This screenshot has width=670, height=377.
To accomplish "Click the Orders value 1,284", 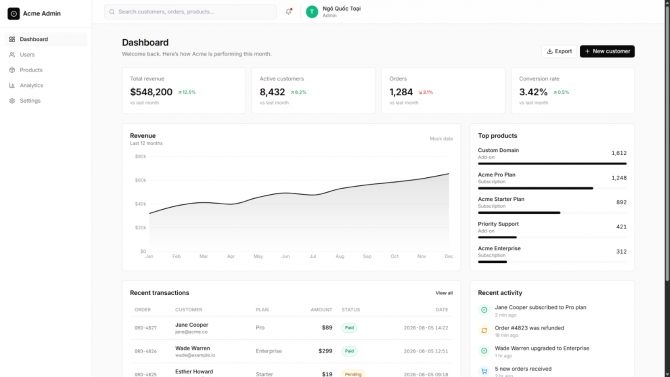I will tap(401, 92).
